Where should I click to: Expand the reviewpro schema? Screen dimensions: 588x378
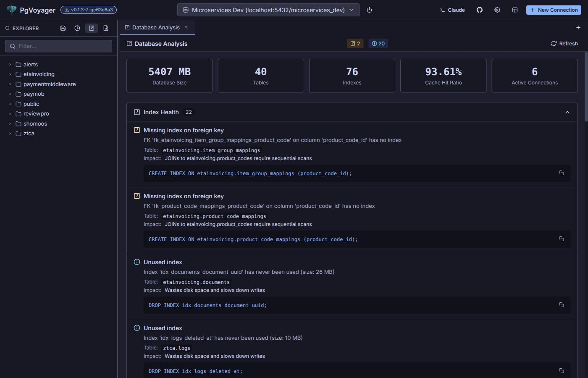[x=10, y=114]
